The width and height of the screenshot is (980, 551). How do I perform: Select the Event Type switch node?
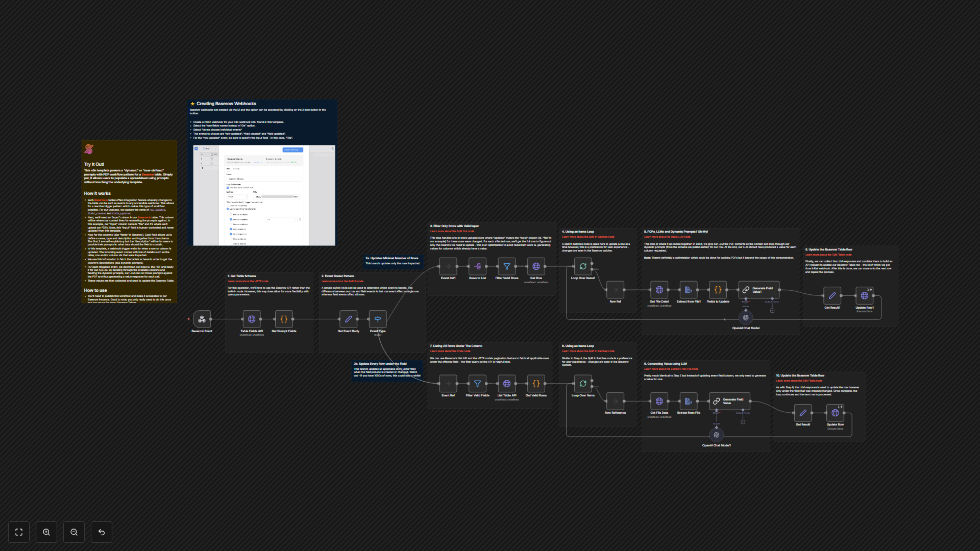(377, 319)
